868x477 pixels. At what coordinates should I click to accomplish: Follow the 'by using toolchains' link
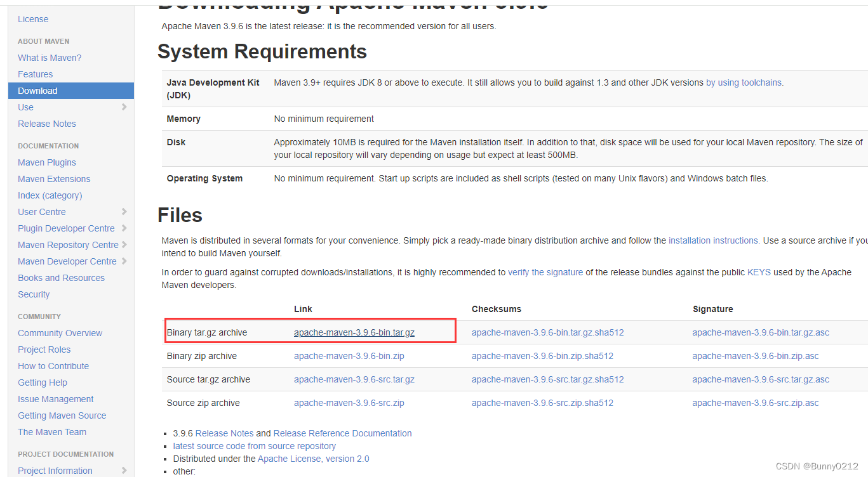[744, 82]
